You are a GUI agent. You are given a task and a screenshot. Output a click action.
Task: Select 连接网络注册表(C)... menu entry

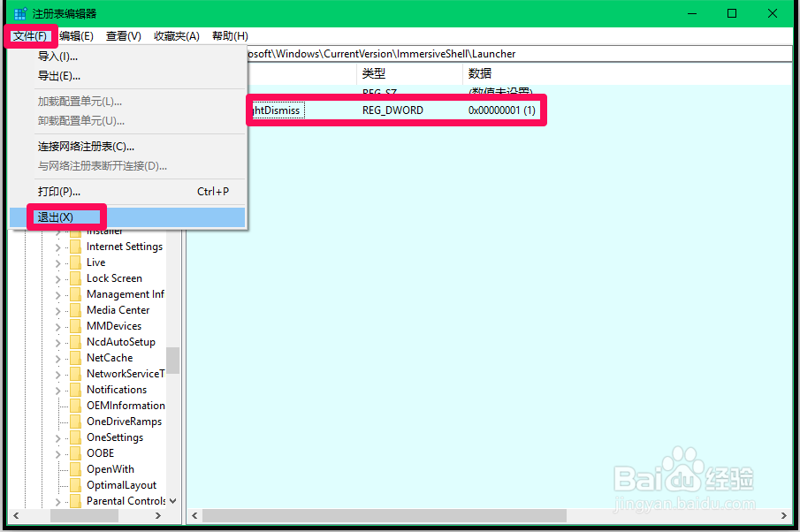(x=127, y=147)
